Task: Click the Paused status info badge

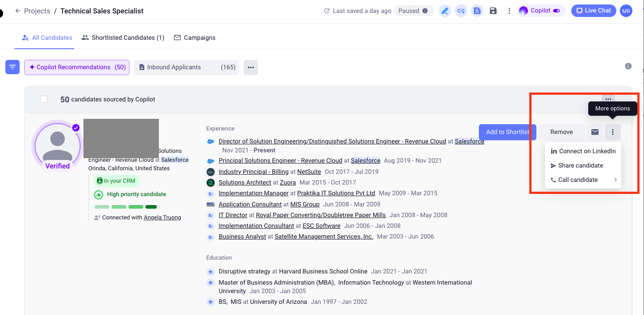Action: (x=414, y=11)
